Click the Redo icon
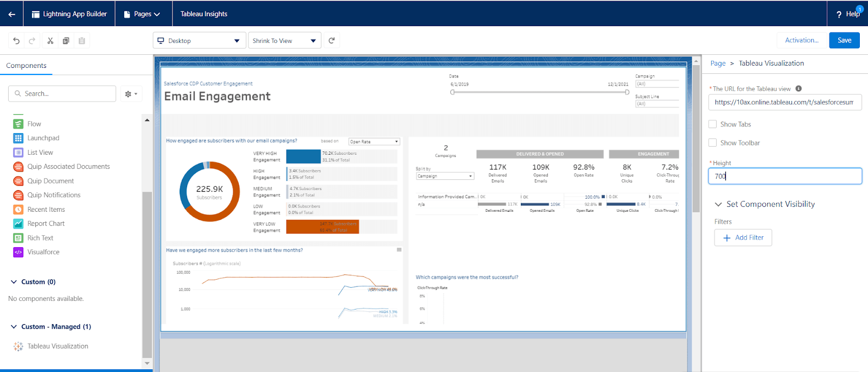Screen dimensions: 868x372 [32, 41]
